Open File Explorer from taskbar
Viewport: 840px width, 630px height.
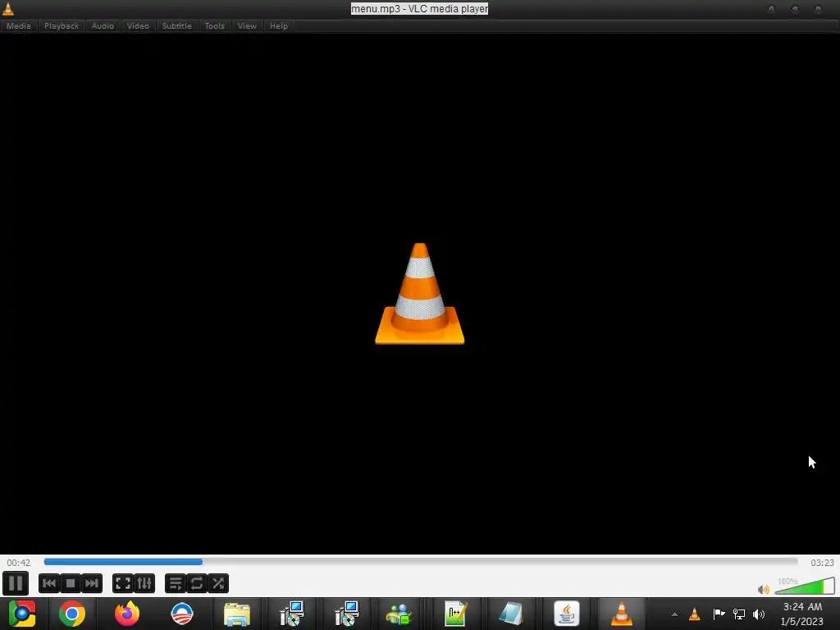237,614
